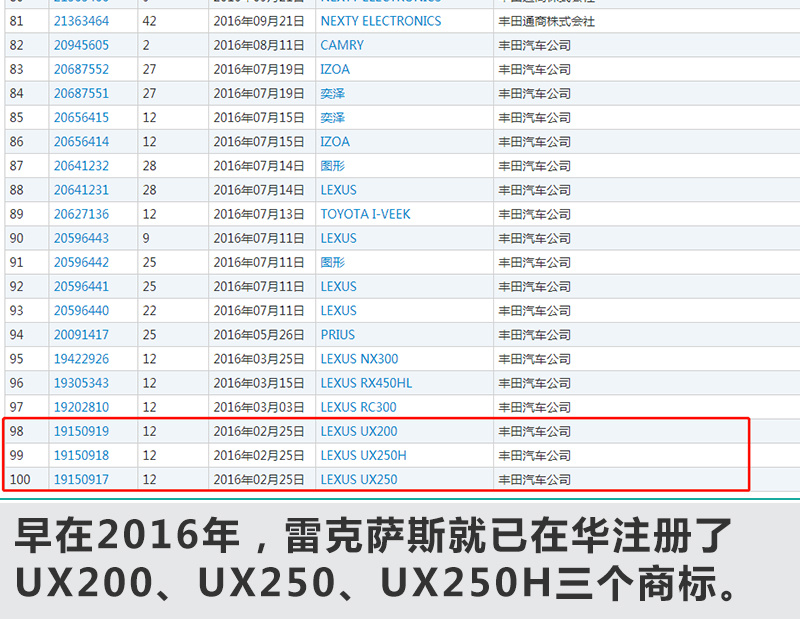
Task: Open the LEXUS RC300 trademark
Action: coord(358,407)
